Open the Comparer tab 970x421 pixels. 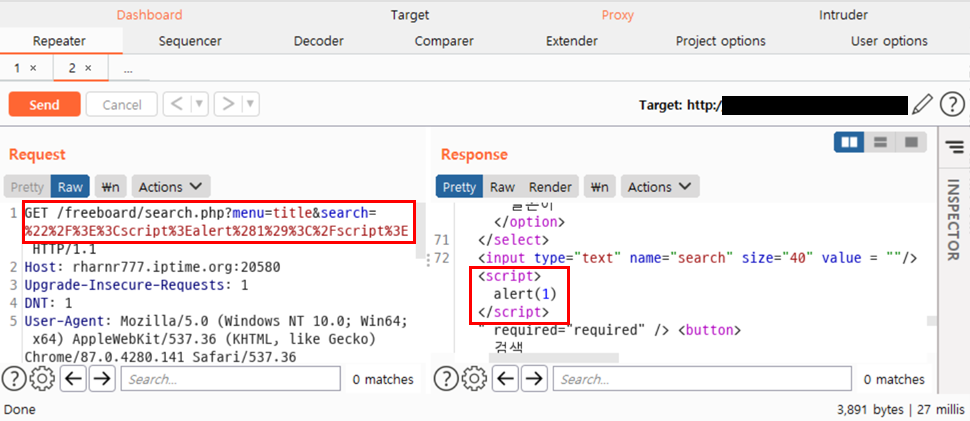click(x=444, y=41)
